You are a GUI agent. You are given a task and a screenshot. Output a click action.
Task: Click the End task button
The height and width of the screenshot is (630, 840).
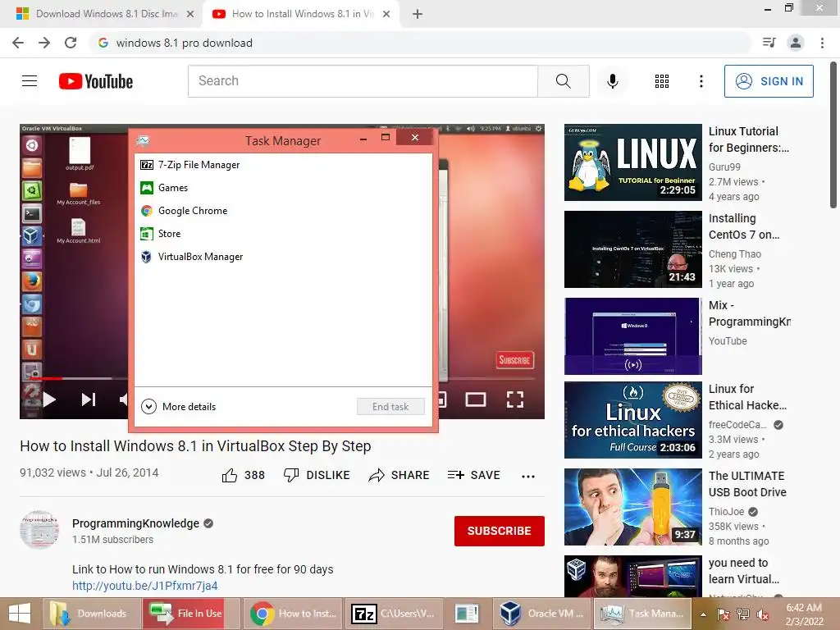[390, 407]
